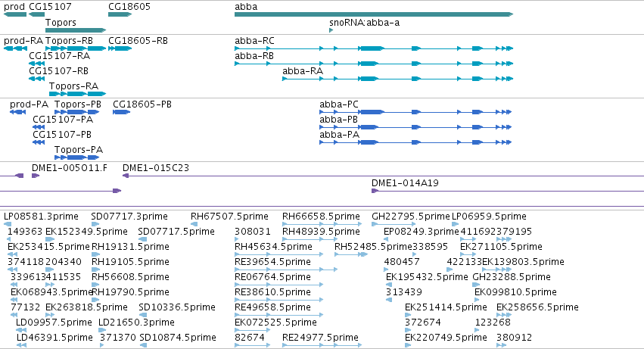The height and width of the screenshot is (349, 644).
Task: Click the CG15107 gene label
Action: [50, 7]
